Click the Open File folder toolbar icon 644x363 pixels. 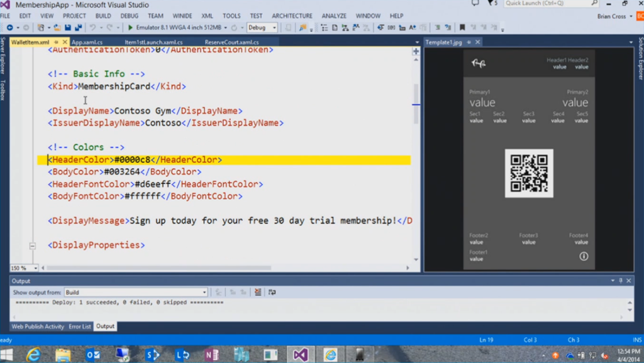coord(57,28)
